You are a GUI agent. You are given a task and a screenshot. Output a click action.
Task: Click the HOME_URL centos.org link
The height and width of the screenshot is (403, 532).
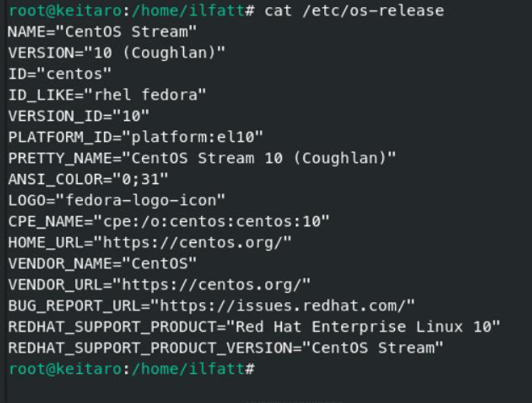pos(193,242)
